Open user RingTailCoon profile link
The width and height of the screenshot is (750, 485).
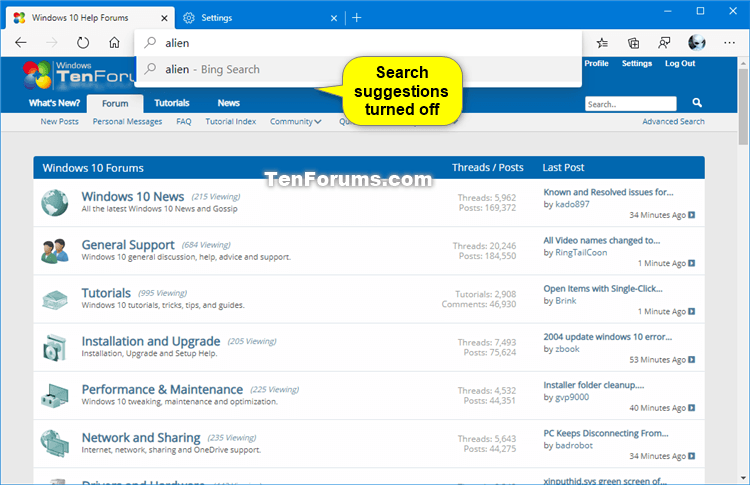point(581,253)
